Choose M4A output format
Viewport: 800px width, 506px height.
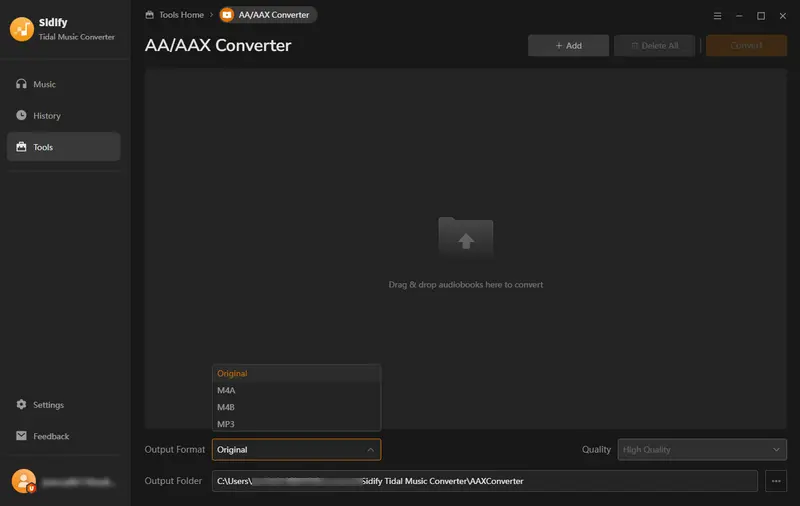point(296,390)
